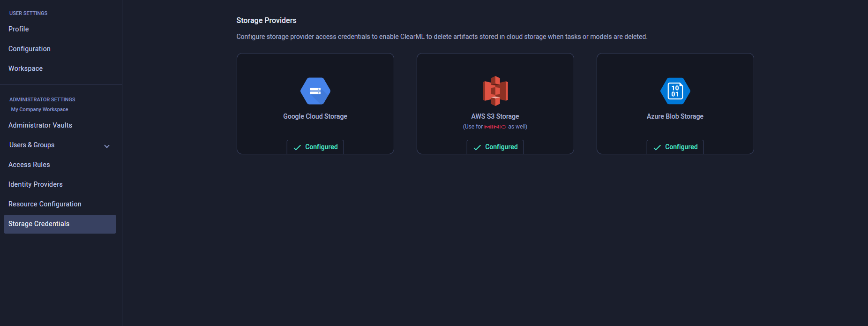Go to Configuration in user settings
868x326 pixels.
(30, 49)
